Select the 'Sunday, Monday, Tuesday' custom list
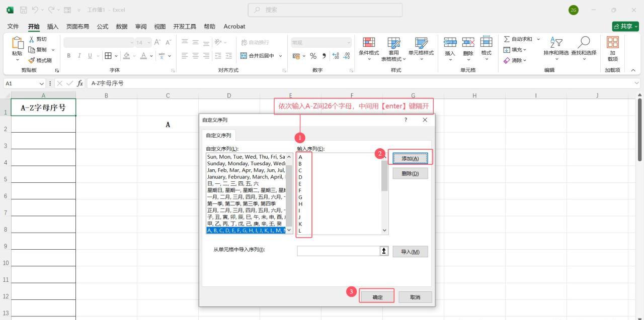The height and width of the screenshot is (320, 644). [246, 163]
